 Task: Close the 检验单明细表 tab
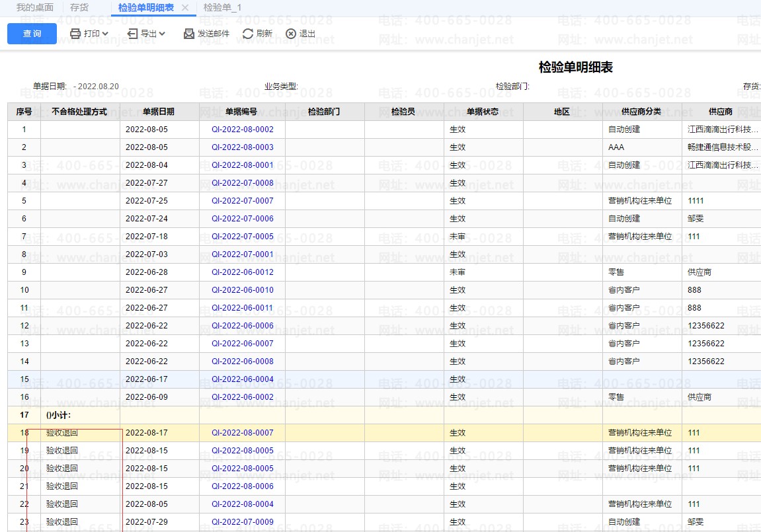click(x=185, y=7)
